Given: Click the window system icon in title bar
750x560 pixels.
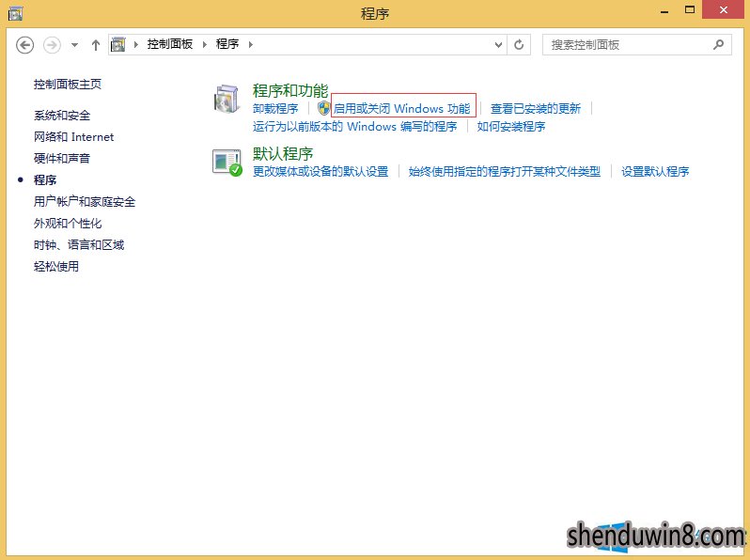Looking at the screenshot, I should 15,13.
